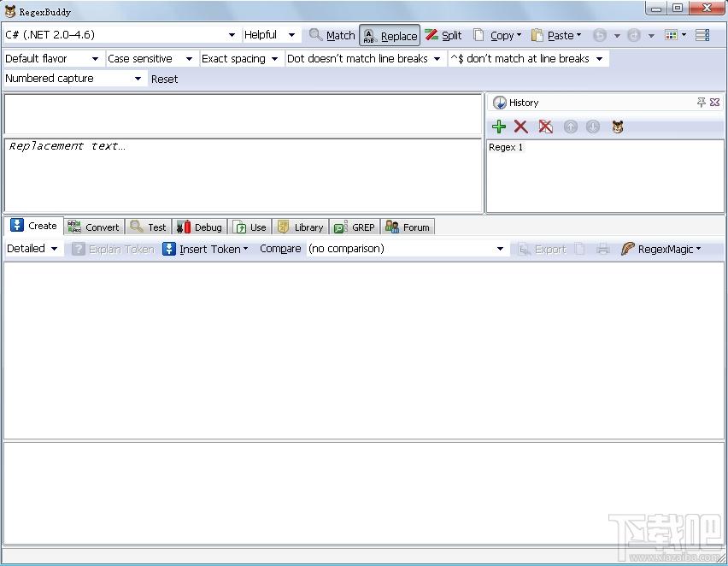Switch to the Convert tab
This screenshot has width=728, height=566.
pos(94,227)
